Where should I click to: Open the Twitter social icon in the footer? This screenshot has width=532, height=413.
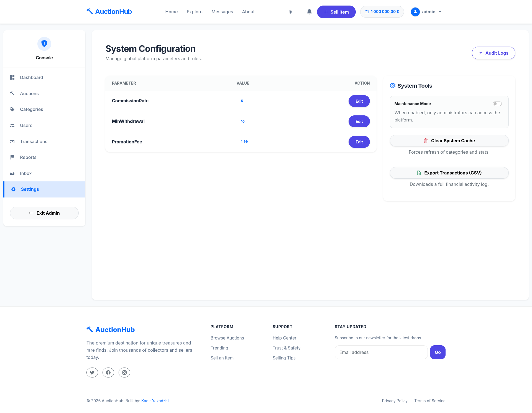click(x=92, y=373)
